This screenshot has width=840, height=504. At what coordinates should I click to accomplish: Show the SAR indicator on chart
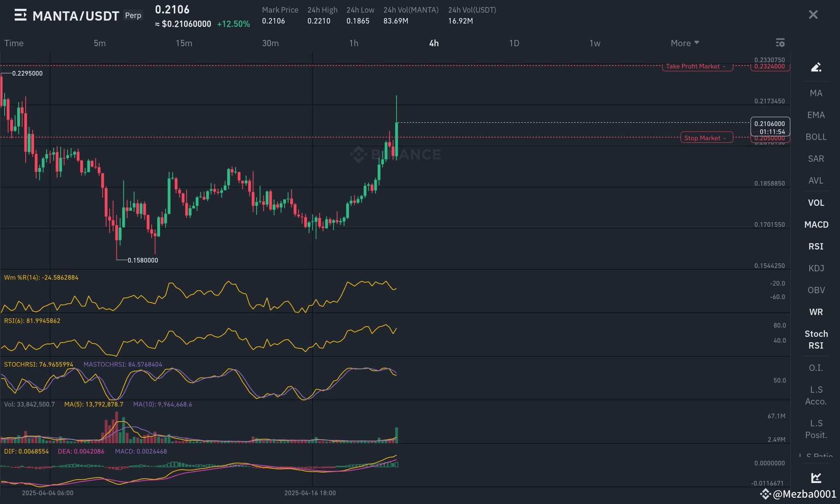tap(815, 158)
